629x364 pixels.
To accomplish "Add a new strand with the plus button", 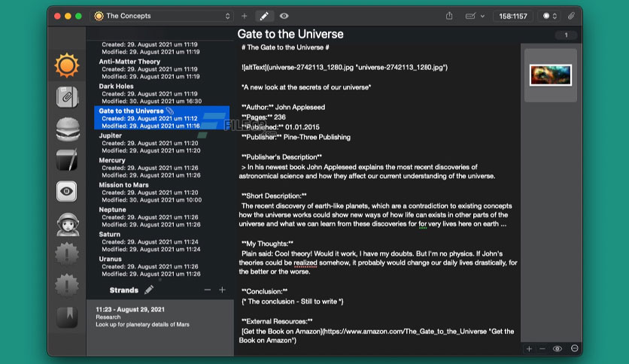I will [x=222, y=290].
